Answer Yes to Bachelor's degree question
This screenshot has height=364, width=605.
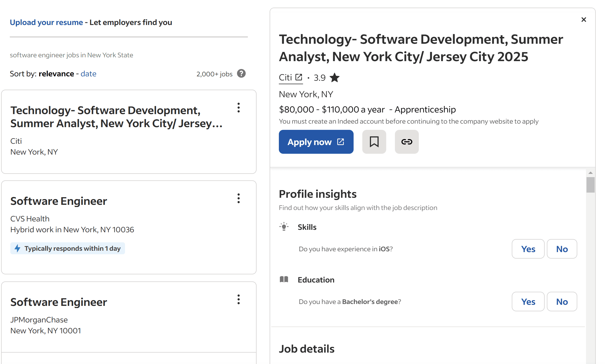click(528, 302)
